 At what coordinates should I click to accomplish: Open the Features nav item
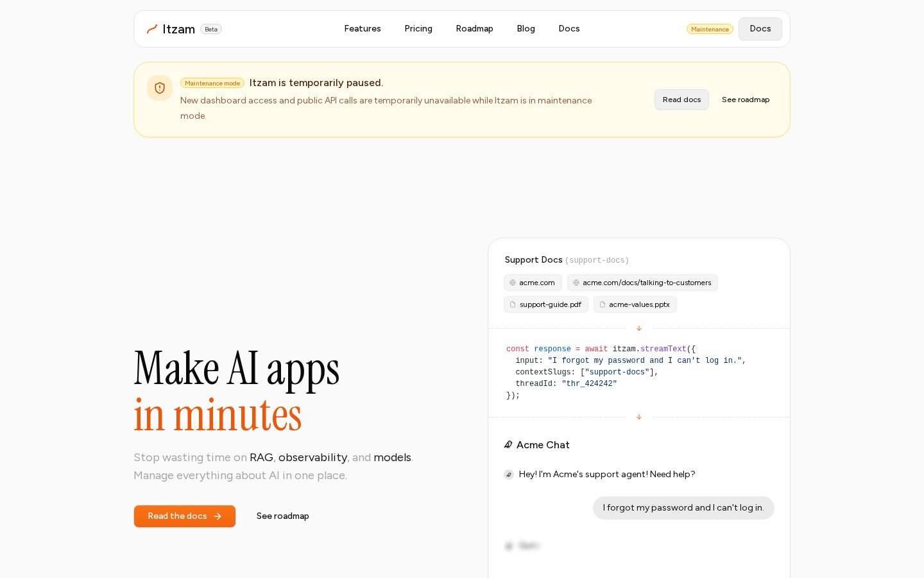[363, 29]
